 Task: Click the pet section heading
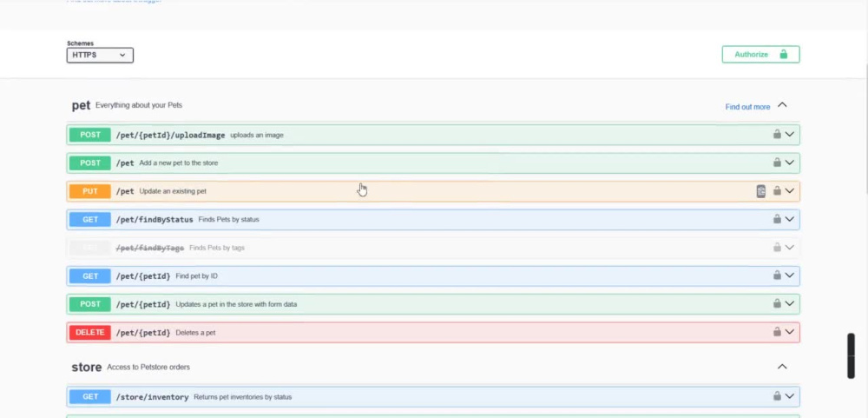coord(81,105)
